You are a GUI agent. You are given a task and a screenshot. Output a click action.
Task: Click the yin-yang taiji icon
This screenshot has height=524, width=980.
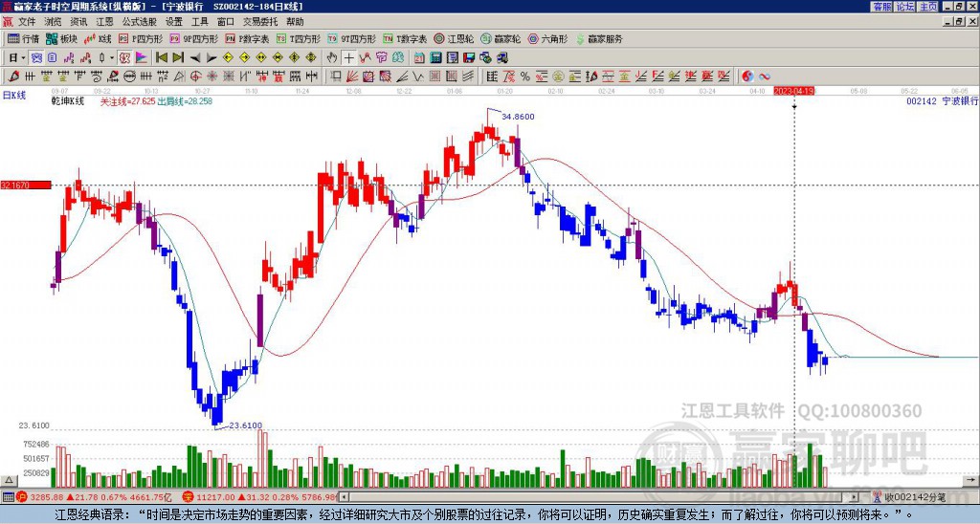(747, 76)
